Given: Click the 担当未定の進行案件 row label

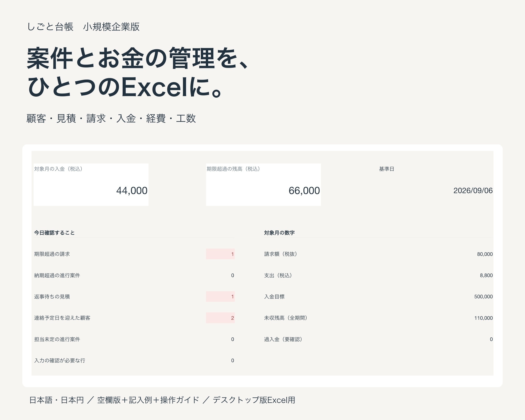Looking at the screenshot, I should (57, 339).
